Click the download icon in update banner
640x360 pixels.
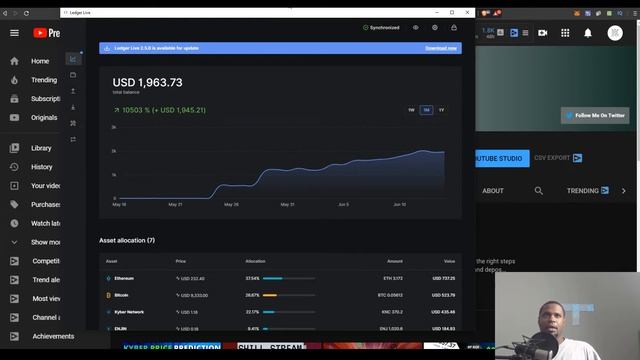coord(107,48)
